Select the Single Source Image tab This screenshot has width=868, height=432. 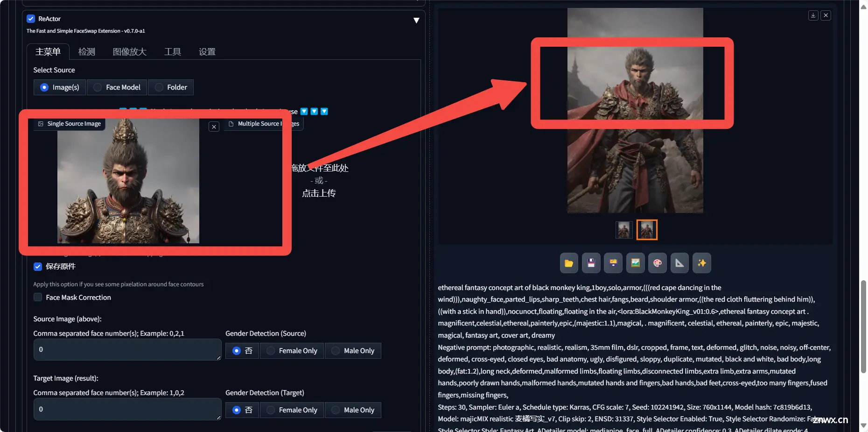pos(69,124)
